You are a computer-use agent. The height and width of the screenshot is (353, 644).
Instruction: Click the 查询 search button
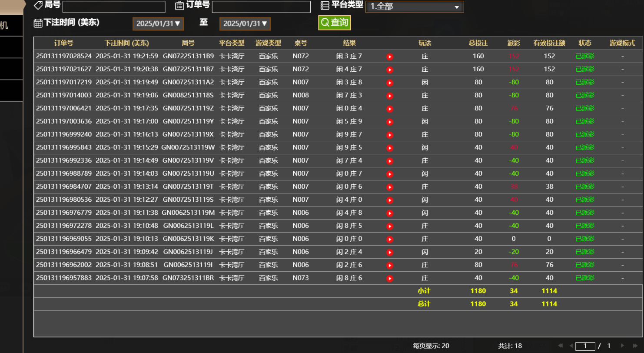click(334, 23)
